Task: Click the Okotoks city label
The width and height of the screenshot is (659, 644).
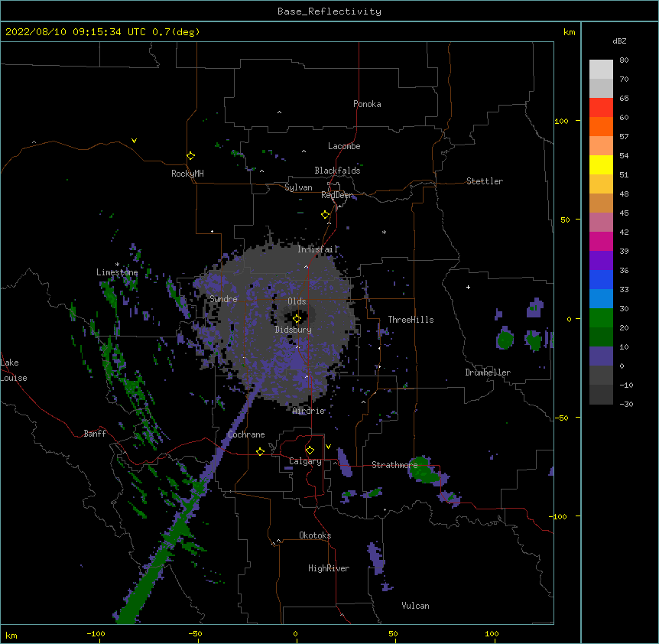Action: (315, 535)
